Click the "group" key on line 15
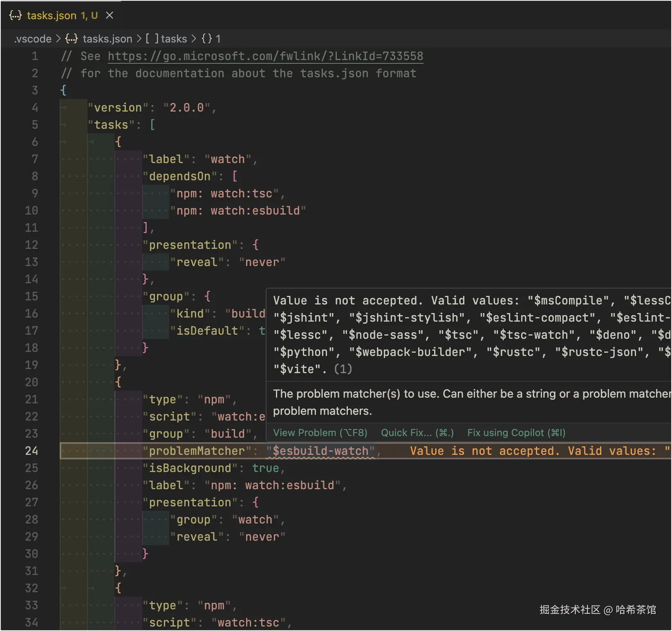Screen dimensions: 672x631 click(166, 296)
